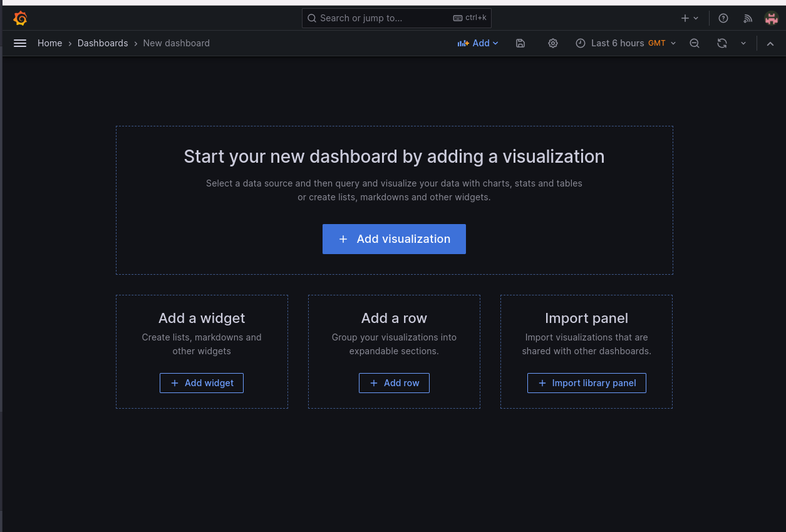Click the user avatar icon

pos(772,18)
